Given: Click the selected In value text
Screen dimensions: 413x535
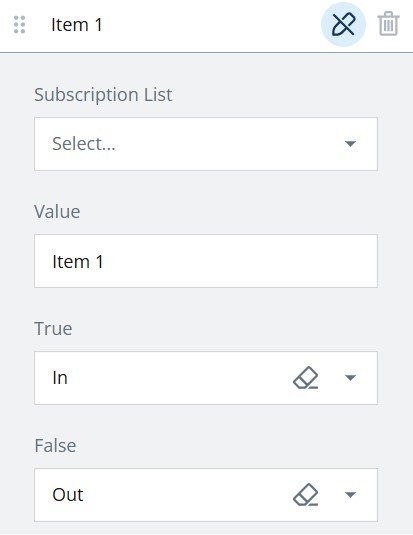Looking at the screenshot, I should coord(60,378).
